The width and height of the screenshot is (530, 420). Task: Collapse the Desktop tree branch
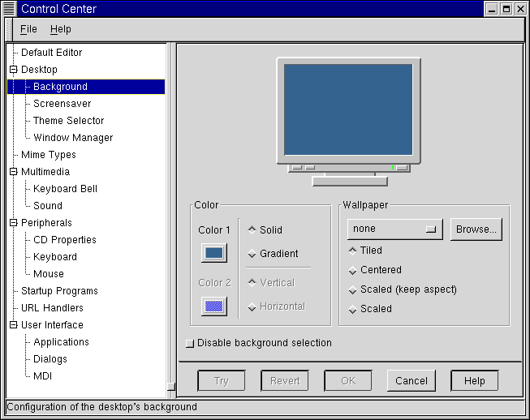13,70
